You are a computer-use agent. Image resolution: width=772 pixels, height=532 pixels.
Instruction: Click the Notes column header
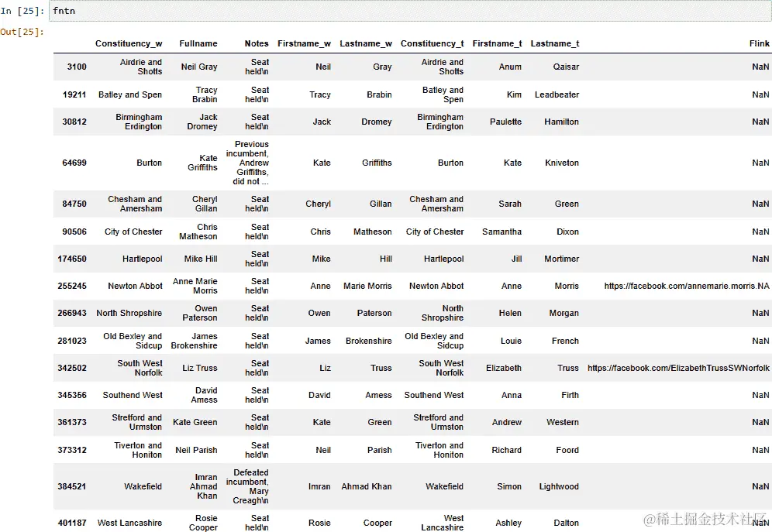point(257,43)
